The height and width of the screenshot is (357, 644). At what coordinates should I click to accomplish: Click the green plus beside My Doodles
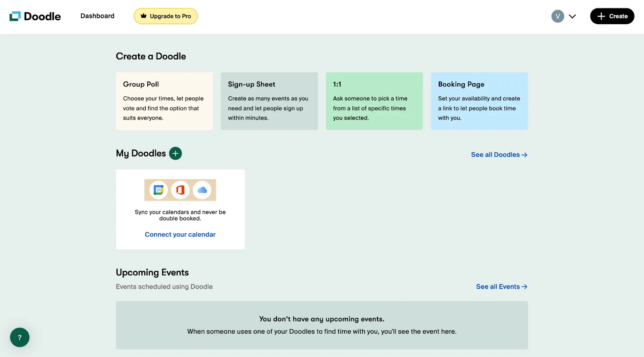click(x=175, y=154)
